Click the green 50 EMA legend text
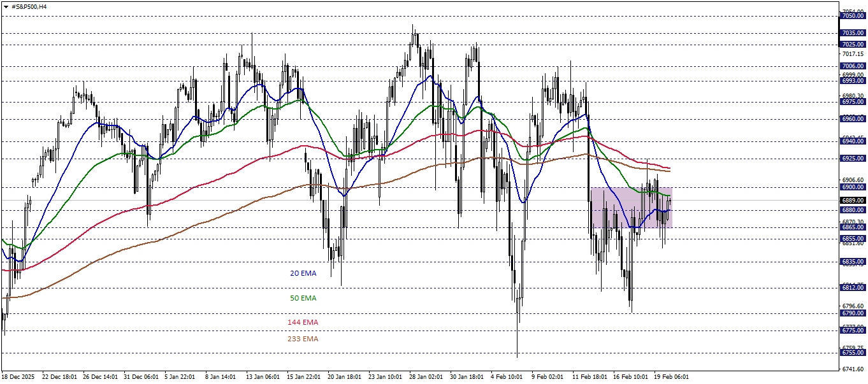Viewport: 868px width, 384px height. (303, 297)
